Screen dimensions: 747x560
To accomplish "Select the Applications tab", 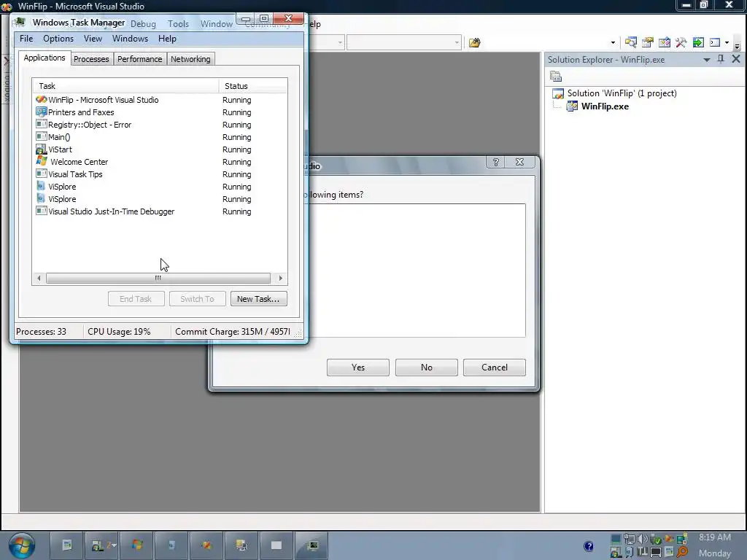I will 44,58.
